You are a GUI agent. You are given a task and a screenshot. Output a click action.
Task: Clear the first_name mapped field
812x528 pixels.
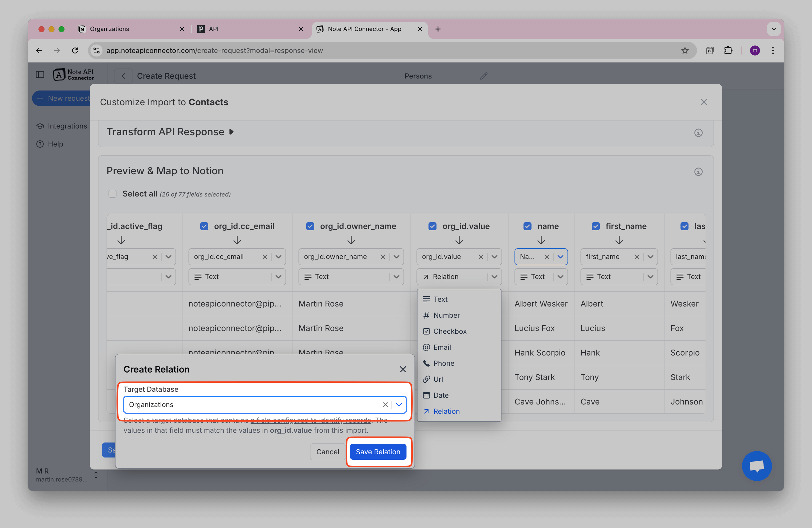[637, 257]
